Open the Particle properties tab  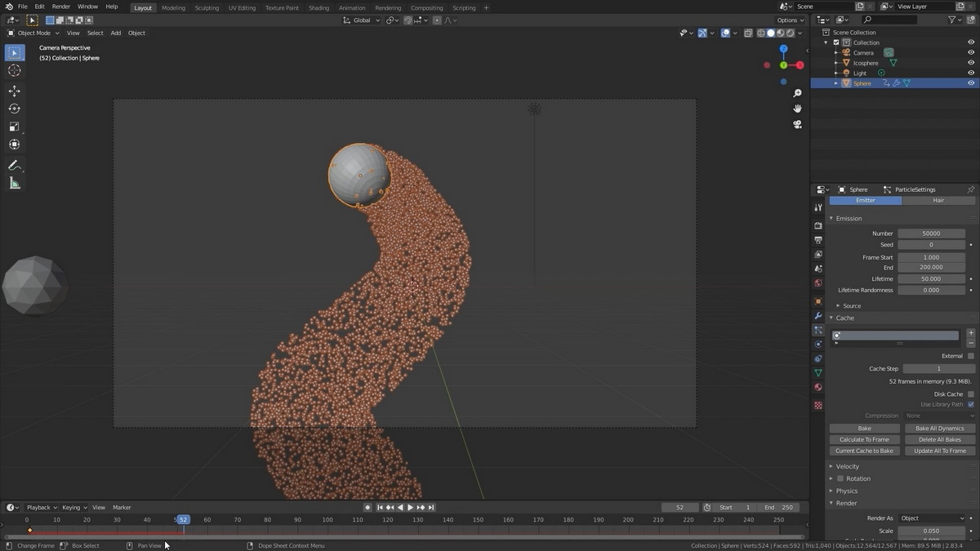pyautogui.click(x=818, y=331)
